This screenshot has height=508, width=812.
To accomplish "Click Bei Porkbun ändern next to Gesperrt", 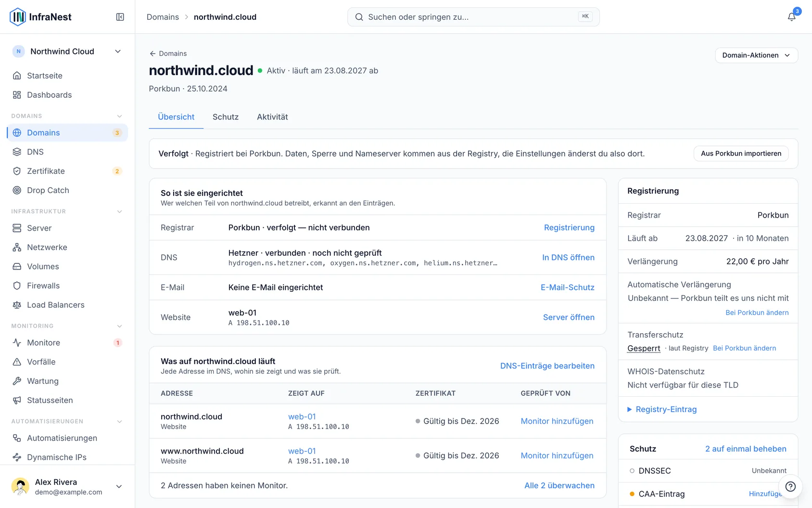I will pos(744,348).
